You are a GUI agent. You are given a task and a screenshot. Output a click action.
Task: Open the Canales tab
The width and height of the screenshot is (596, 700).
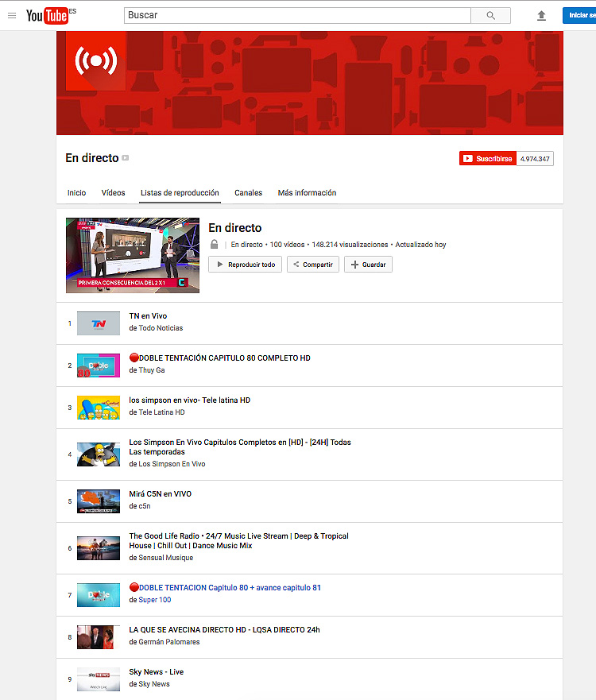click(248, 193)
